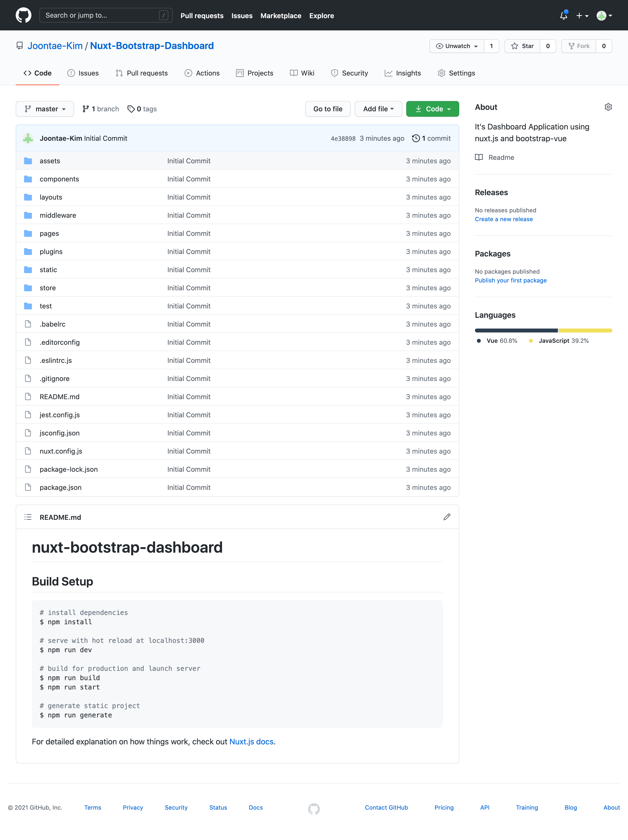Viewport: 628px width, 840px height.
Task: Click the middleware folder icon
Action: (x=28, y=215)
